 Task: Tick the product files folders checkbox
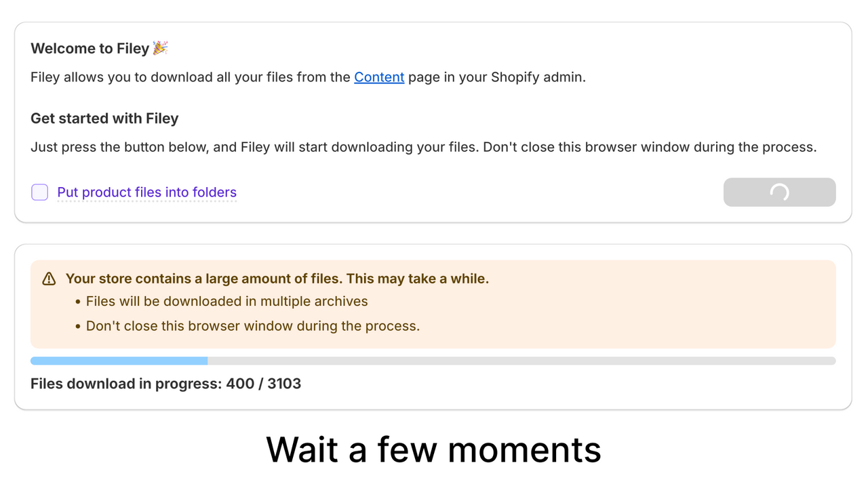[x=40, y=192]
